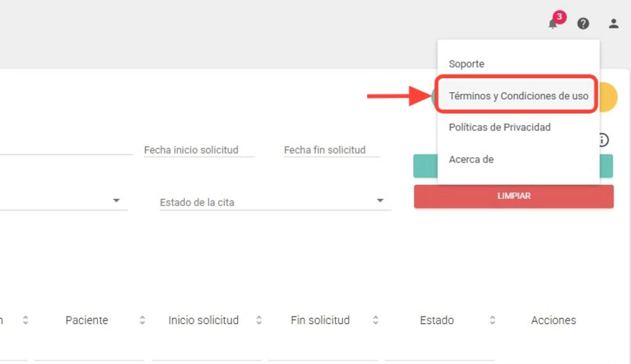
Task: Choose Términos y Condiciones de uso
Action: tap(518, 96)
